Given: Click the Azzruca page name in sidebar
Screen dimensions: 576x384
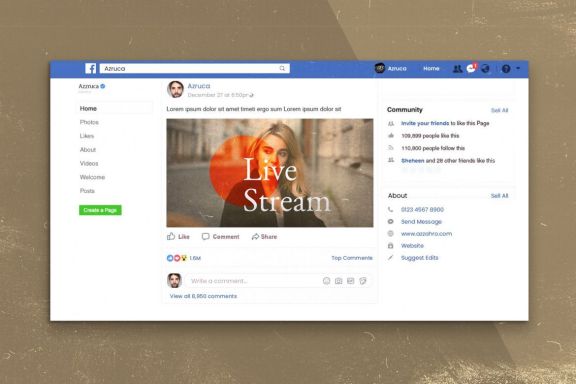Looking at the screenshot, I should [89, 86].
